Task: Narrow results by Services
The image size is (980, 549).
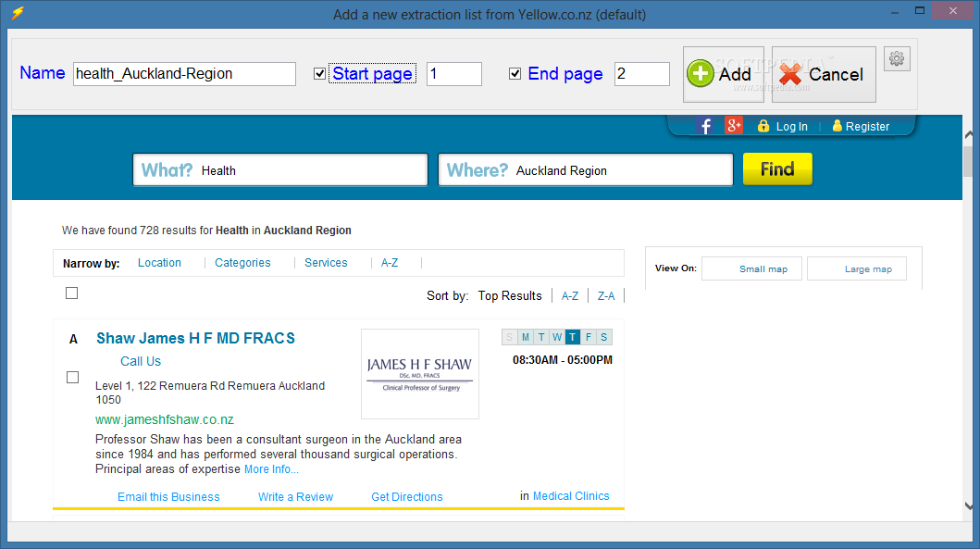Action: point(326,263)
